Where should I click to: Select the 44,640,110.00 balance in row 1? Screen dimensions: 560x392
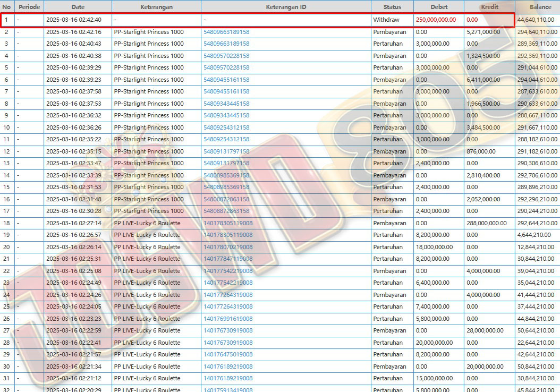click(x=536, y=20)
